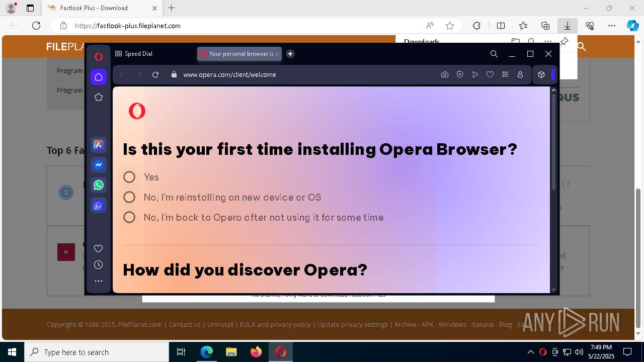Click the Edge address bar with fastlook-plus.fileplanet.com
Image resolution: width=644 pixels, height=362 pixels.
coord(127,26)
